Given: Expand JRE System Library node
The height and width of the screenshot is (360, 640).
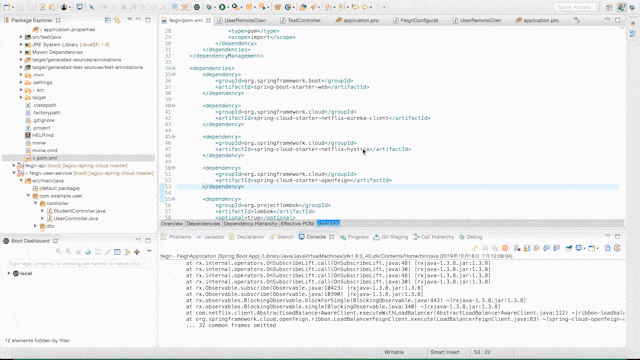Looking at the screenshot, I should point(21,44).
